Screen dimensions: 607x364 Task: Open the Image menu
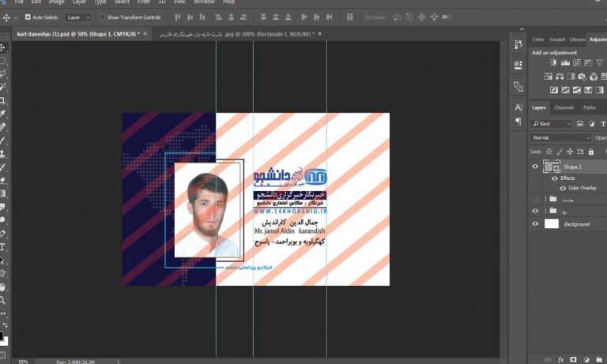pos(57,2)
